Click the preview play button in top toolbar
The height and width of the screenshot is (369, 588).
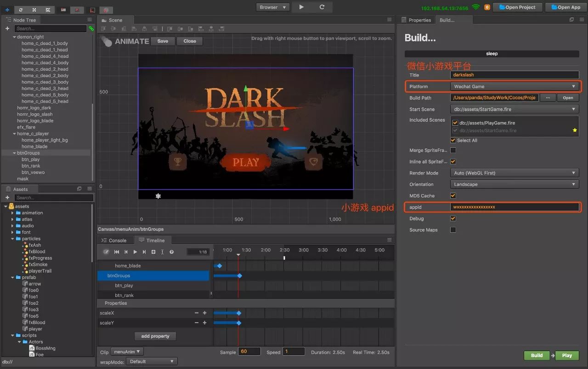click(301, 7)
